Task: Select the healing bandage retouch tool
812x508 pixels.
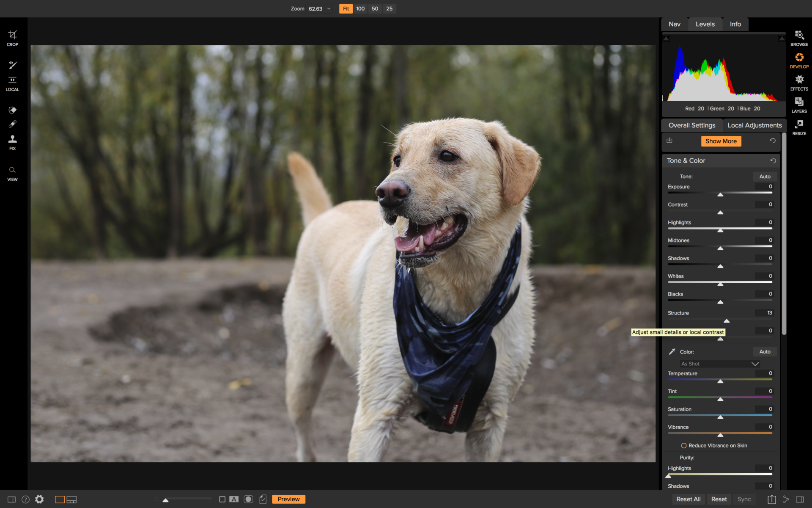Action: [x=12, y=124]
